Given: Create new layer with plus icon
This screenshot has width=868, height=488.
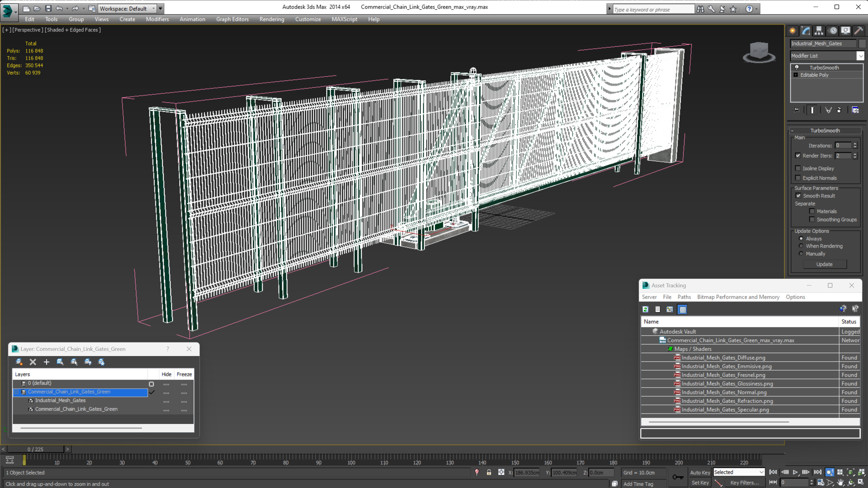Looking at the screenshot, I should (x=47, y=362).
